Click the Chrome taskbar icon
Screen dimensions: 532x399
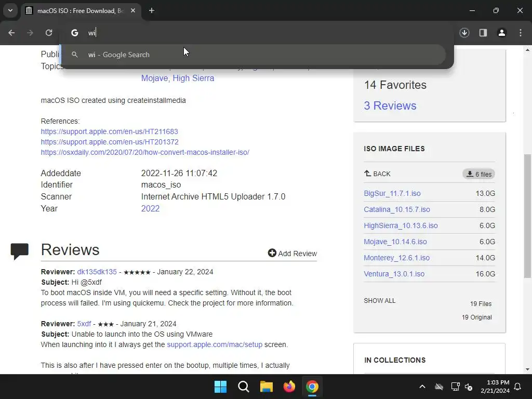pos(312,387)
